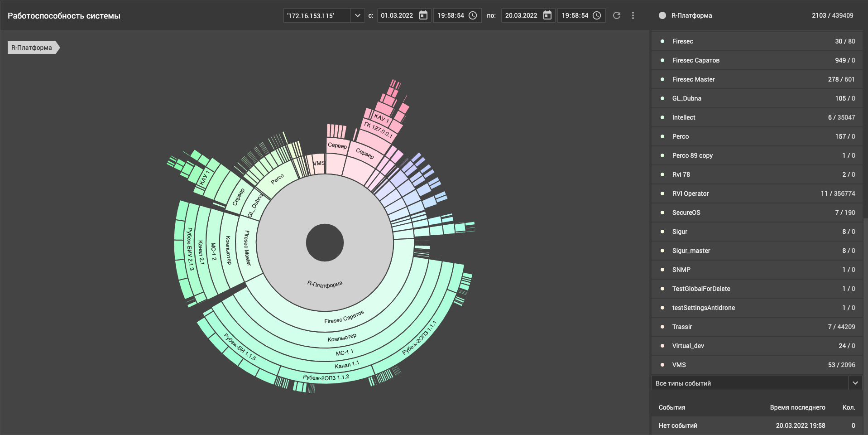Select the GL_Dubna list row
The image size is (868, 435).
(757, 98)
